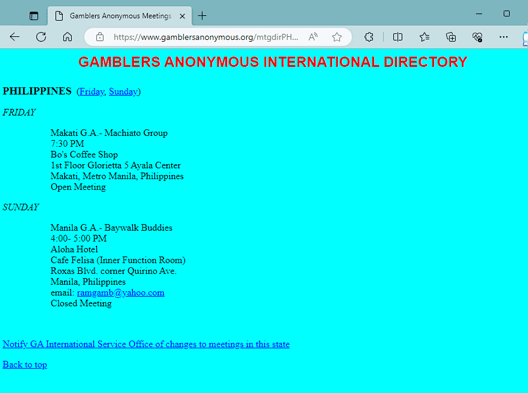Toggle split screen view
528x393 pixels.
click(398, 37)
